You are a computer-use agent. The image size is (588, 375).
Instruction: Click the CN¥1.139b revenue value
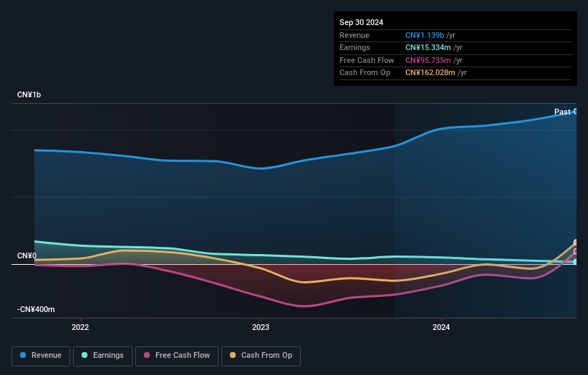(x=425, y=35)
